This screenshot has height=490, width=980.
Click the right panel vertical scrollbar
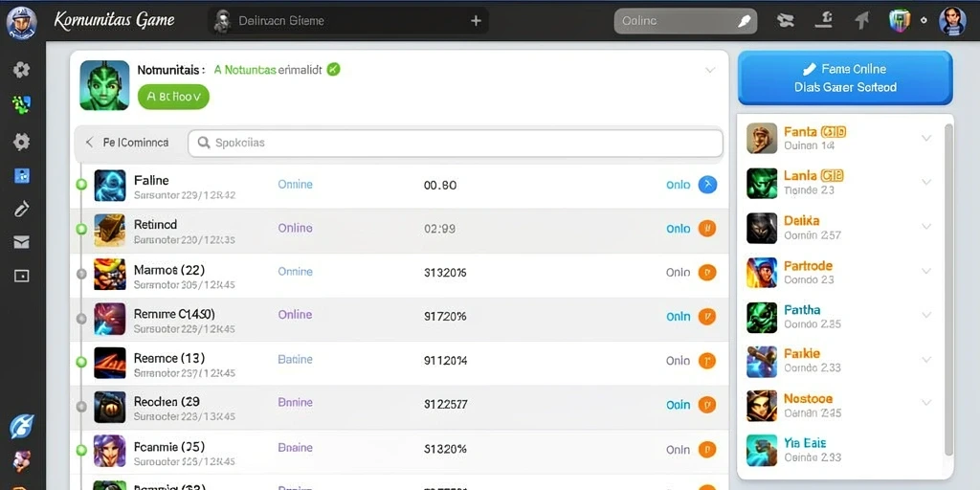[948, 289]
